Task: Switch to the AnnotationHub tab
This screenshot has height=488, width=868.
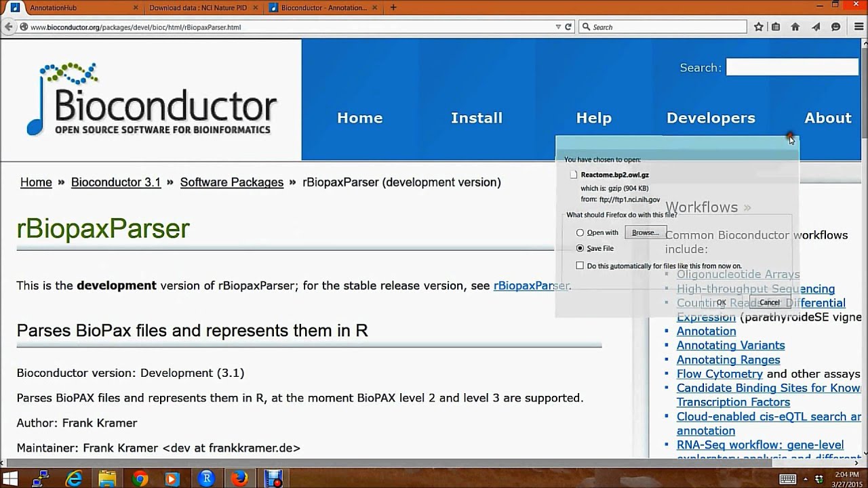Action: 75,7
